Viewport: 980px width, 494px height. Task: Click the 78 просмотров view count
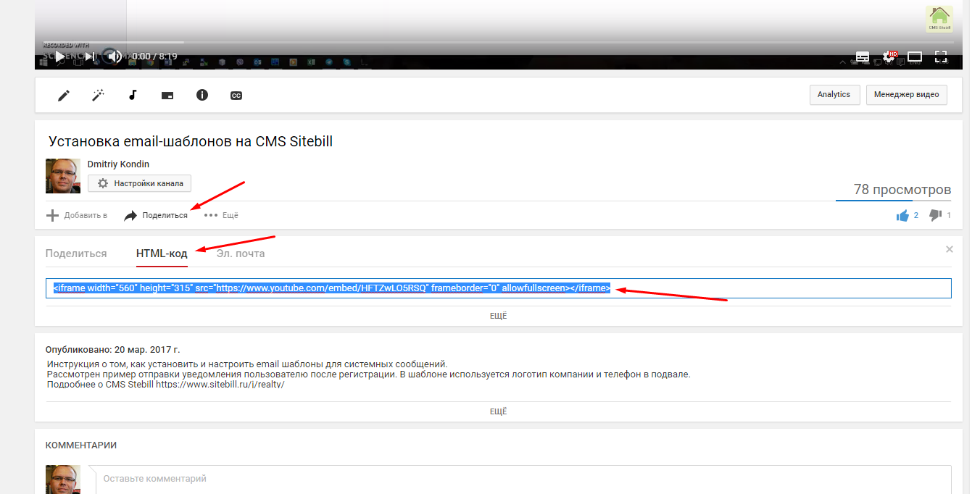[902, 190]
